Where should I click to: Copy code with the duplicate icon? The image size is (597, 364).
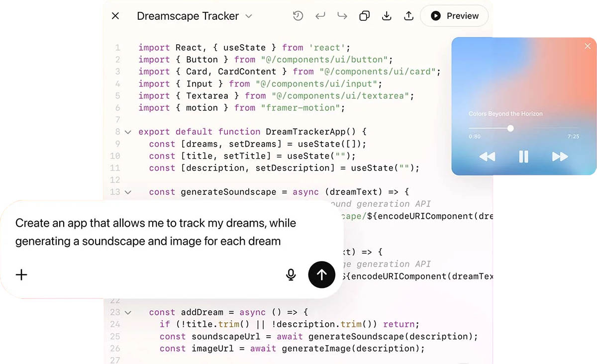coord(364,16)
